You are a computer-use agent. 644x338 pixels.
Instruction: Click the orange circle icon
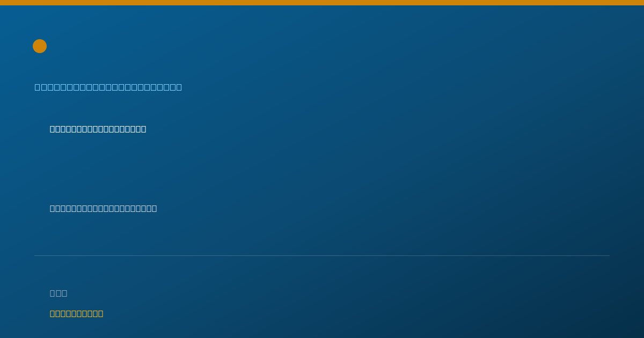click(40, 46)
